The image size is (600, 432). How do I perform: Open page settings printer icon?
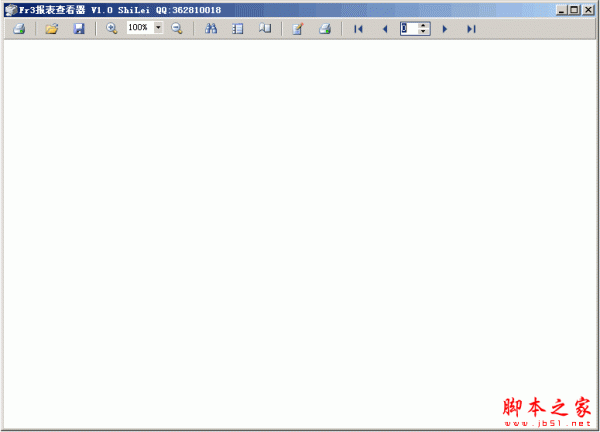[x=325, y=29]
